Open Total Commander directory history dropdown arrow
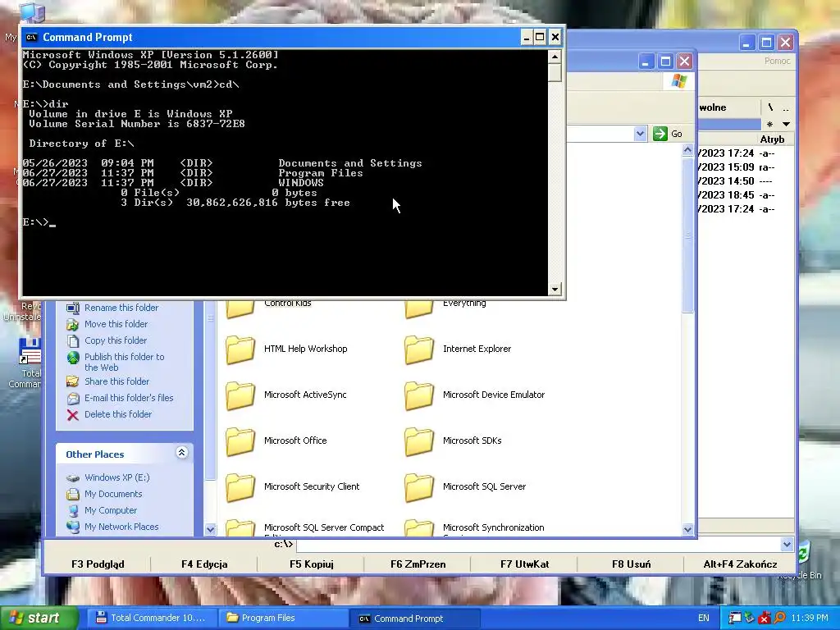Image resolution: width=840 pixels, height=630 pixels. 786,125
